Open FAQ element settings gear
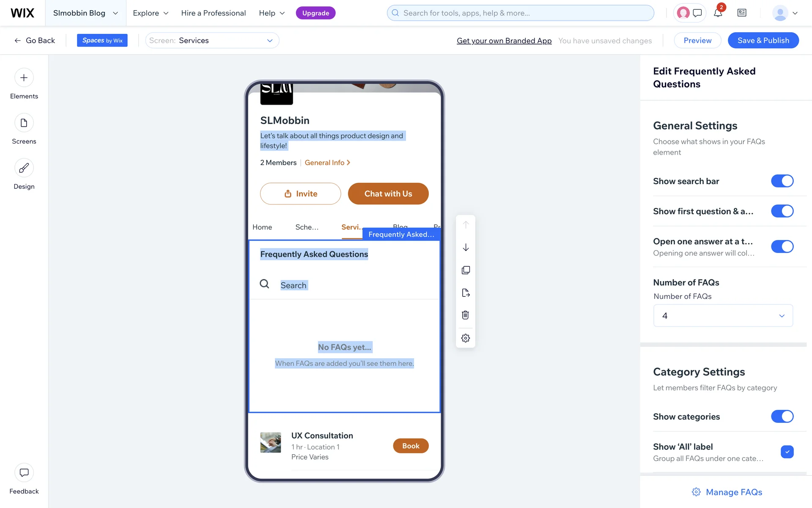Viewport: 812px width, 508px height. click(x=466, y=338)
